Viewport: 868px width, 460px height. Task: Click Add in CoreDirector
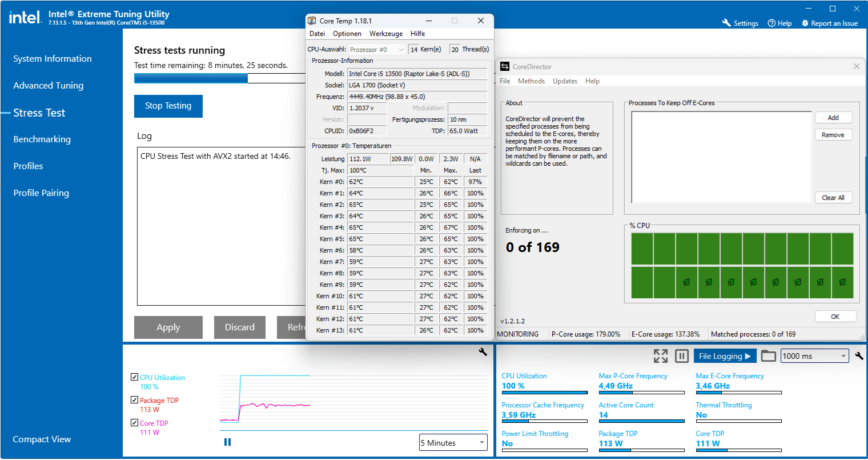833,118
